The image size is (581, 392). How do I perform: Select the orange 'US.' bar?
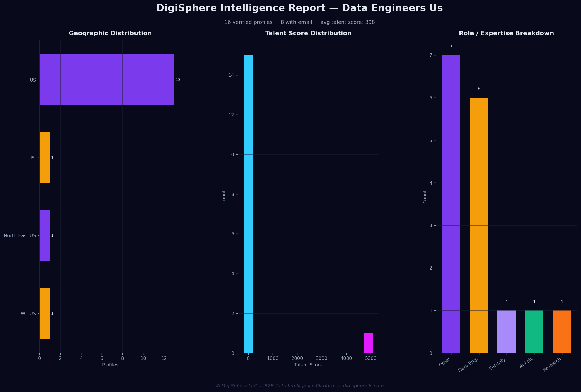(45, 158)
